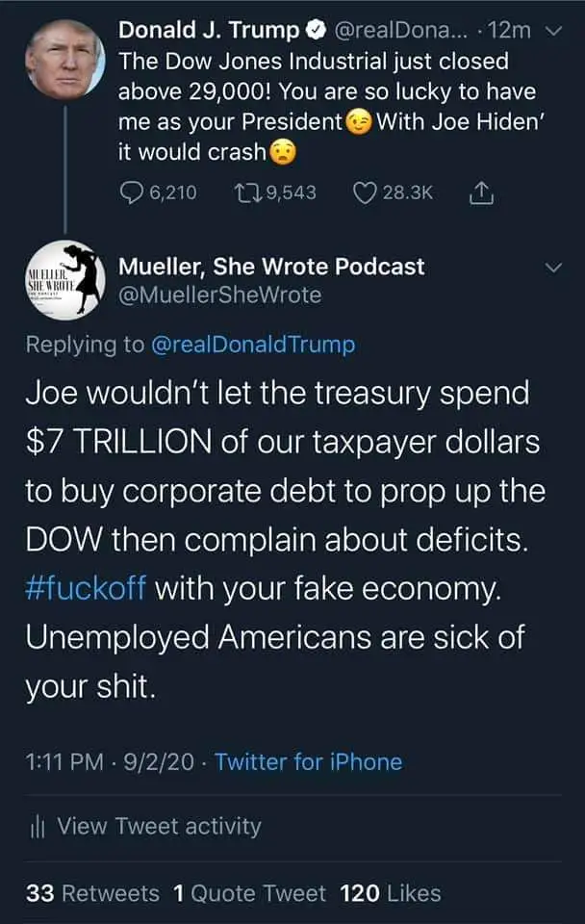Image resolution: width=585 pixels, height=924 pixels.
Task: Show the 120 Likes list
Action: (391, 893)
